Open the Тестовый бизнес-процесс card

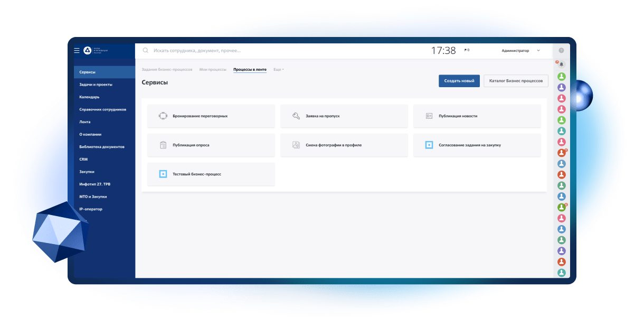(x=211, y=174)
